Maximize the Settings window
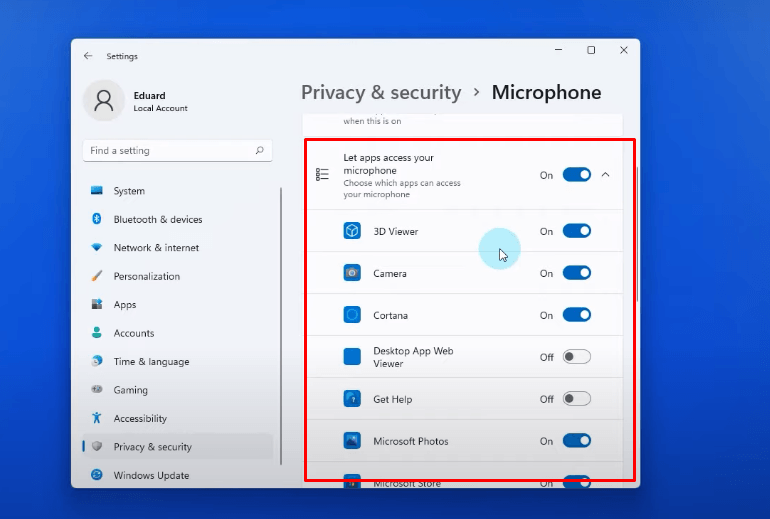The height and width of the screenshot is (519, 770). (x=591, y=50)
